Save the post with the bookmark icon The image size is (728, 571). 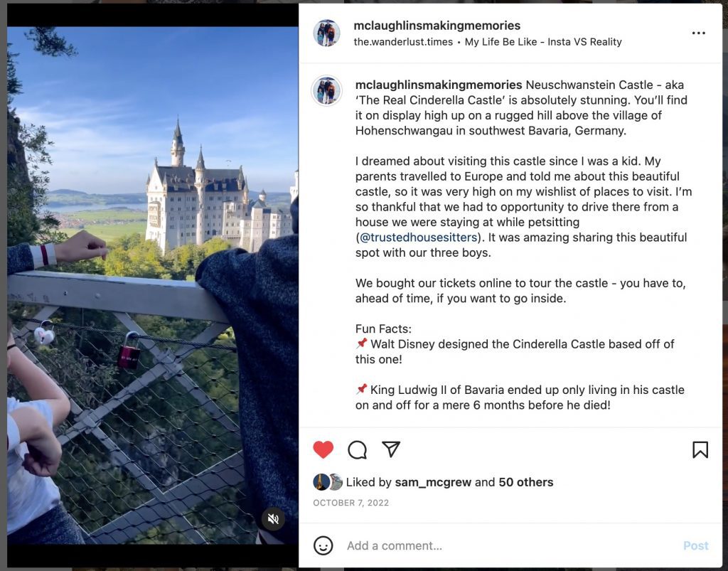pos(700,449)
